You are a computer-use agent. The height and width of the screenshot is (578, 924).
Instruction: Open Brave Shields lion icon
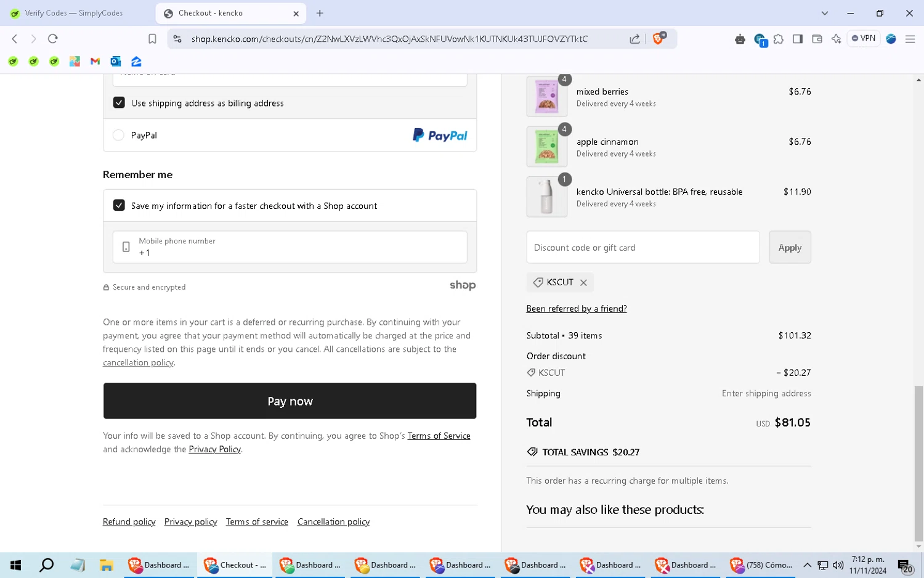[x=659, y=39]
